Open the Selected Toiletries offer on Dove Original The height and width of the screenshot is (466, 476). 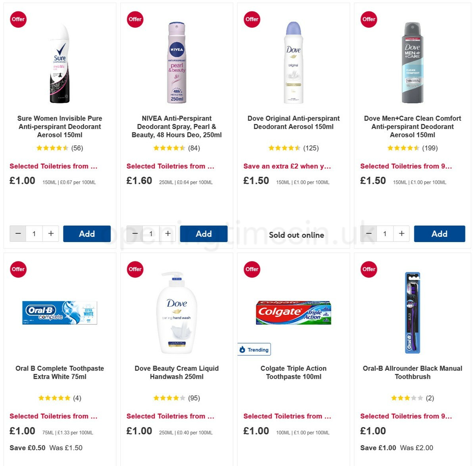287,166
